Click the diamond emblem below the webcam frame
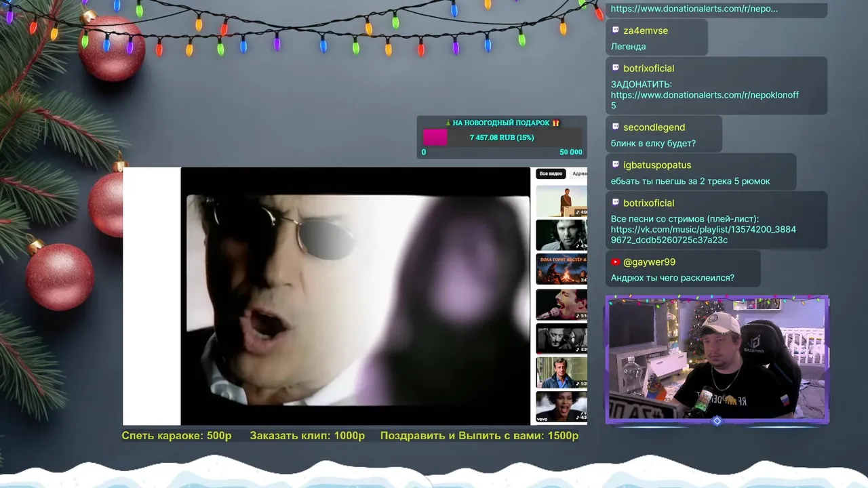This screenshot has height=488, width=868. click(x=717, y=421)
